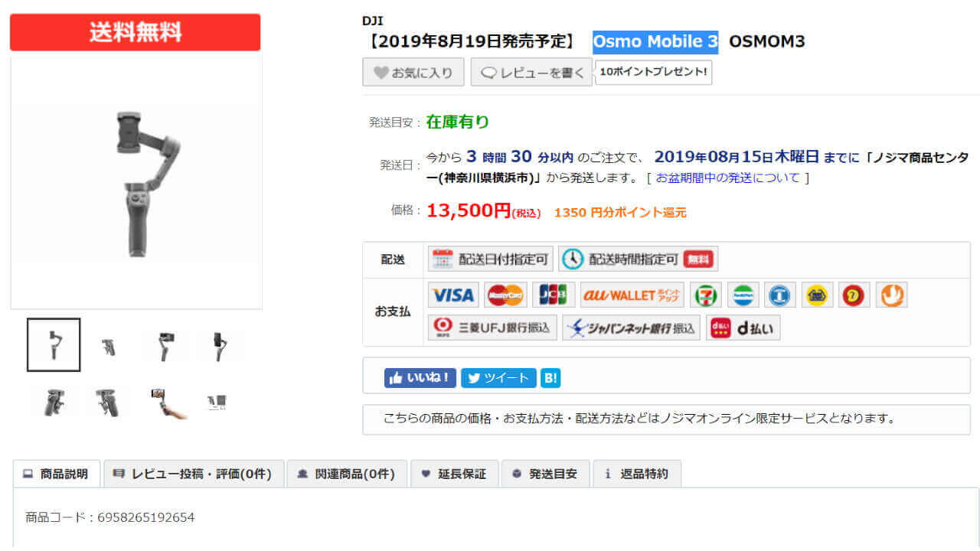Click the Hatena Bookmark B! icon
This screenshot has width=980, height=551.
550,377
